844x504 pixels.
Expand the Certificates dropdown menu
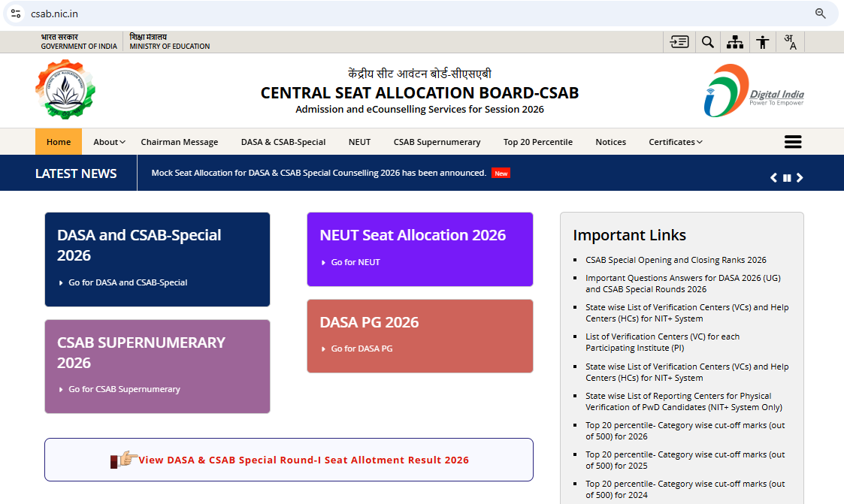tap(676, 142)
